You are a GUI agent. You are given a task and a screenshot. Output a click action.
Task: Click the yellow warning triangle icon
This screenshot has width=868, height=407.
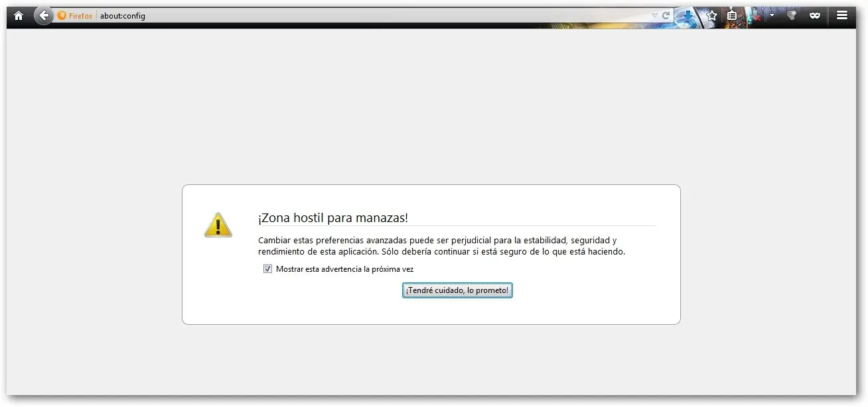[x=218, y=225]
